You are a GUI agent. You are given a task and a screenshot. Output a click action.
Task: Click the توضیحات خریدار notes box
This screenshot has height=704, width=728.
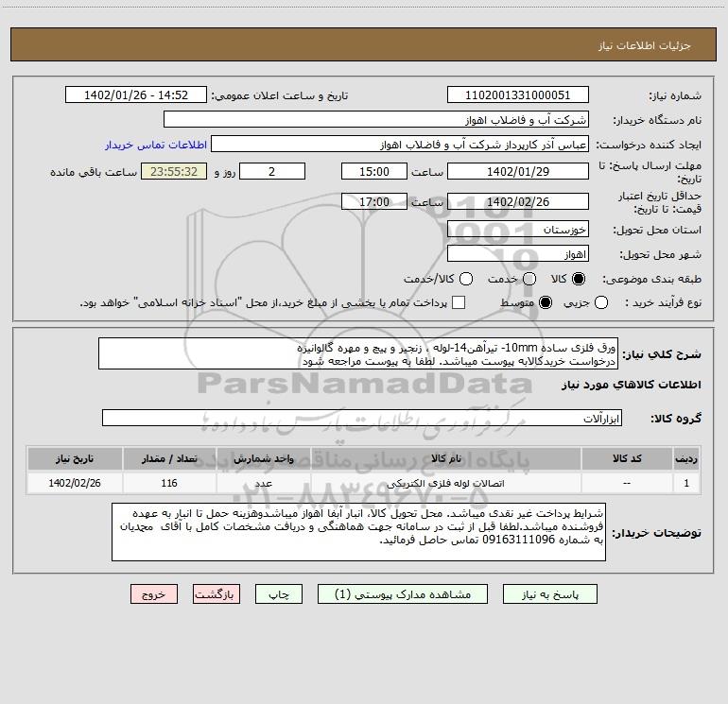point(358,532)
